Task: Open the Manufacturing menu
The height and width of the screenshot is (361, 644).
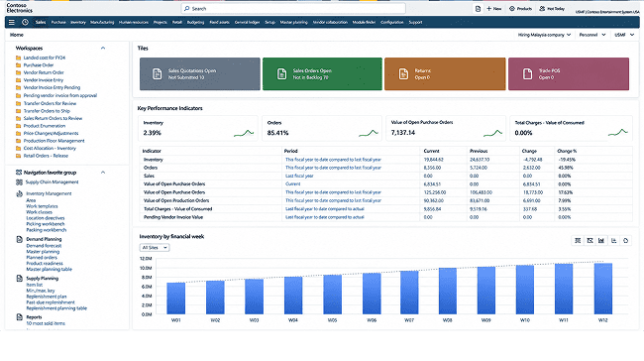Action: (102, 22)
